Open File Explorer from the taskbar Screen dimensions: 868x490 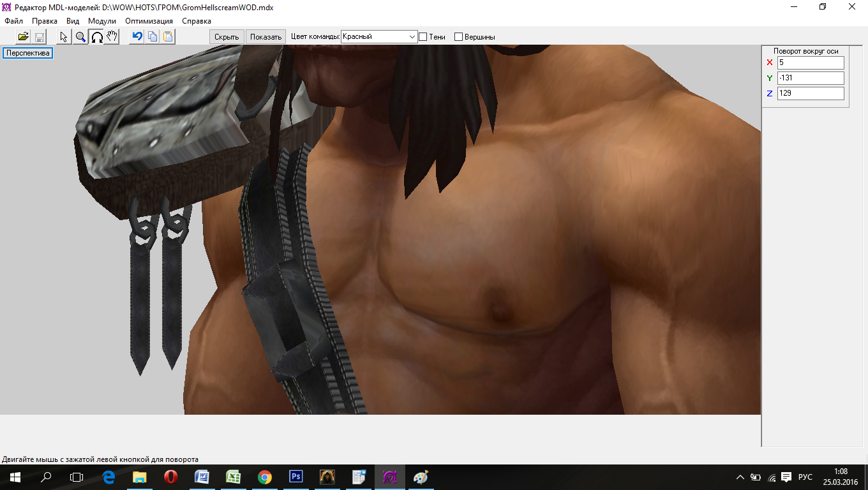[139, 477]
